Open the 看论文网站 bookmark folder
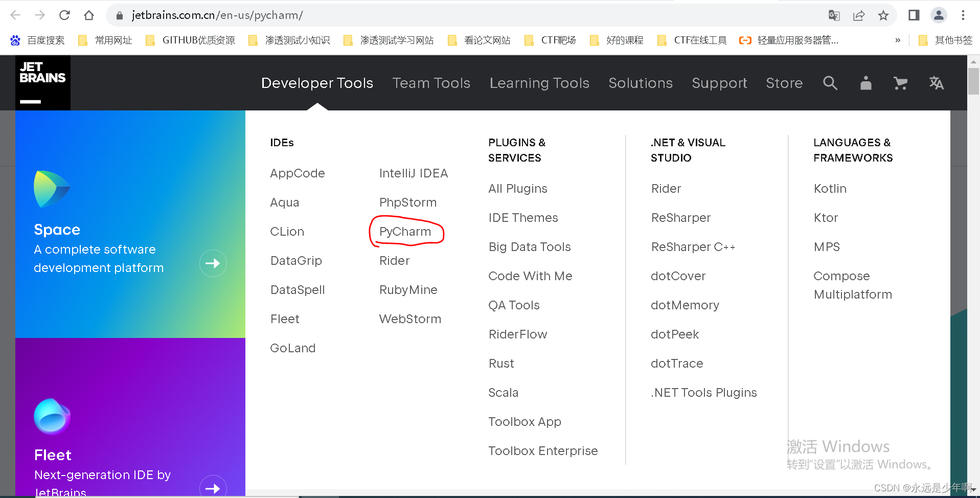The height and width of the screenshot is (498, 980). click(479, 40)
